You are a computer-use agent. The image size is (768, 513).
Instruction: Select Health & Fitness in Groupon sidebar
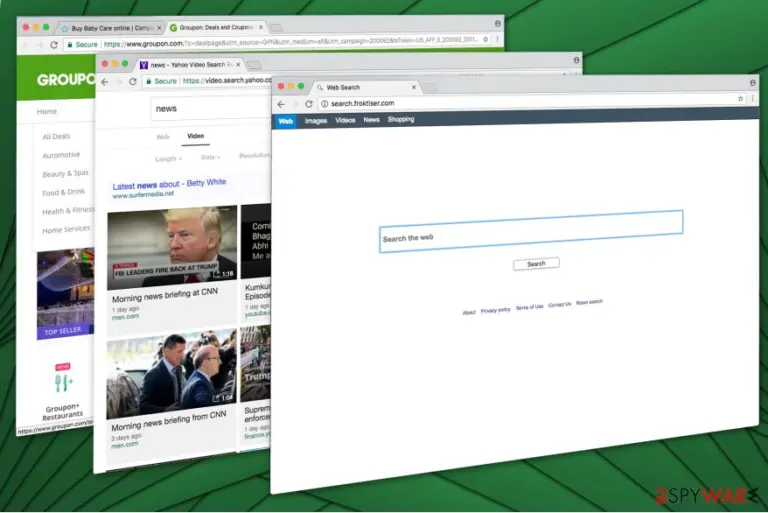[68, 211]
